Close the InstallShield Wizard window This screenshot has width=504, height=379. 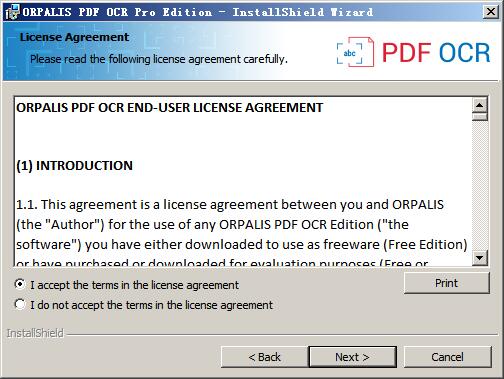point(491,12)
